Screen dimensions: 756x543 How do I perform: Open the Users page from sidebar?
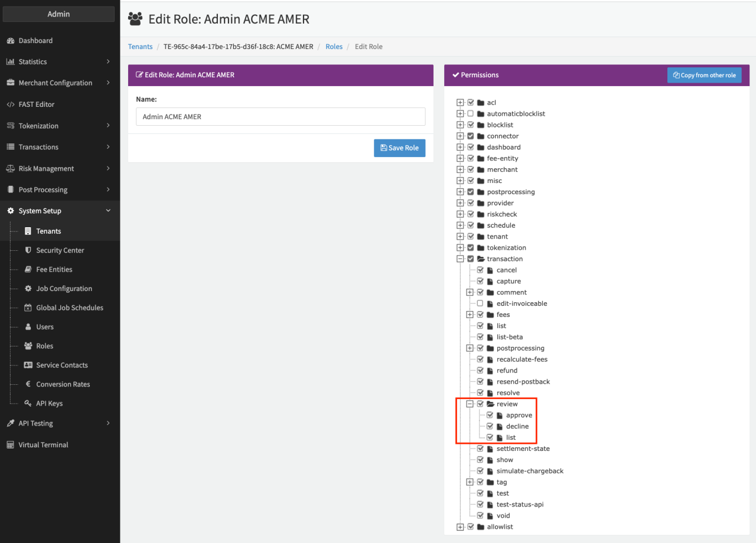pos(45,327)
